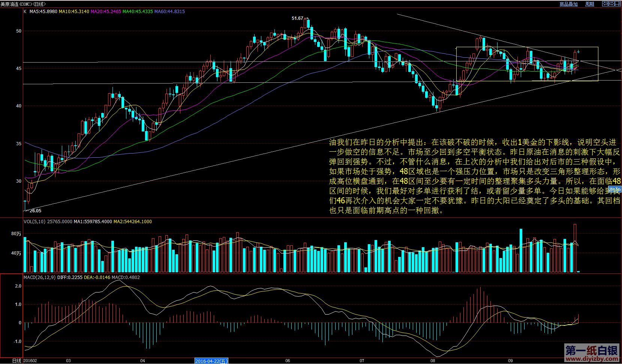Select the MA20:45.2465 indicator label
The width and height of the screenshot is (622, 364).
[106, 12]
